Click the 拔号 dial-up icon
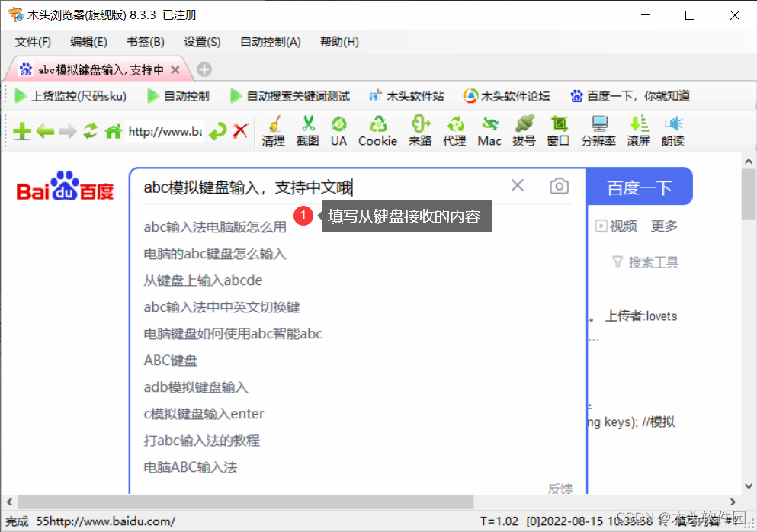This screenshot has height=532, width=757. pyautogui.click(x=524, y=130)
